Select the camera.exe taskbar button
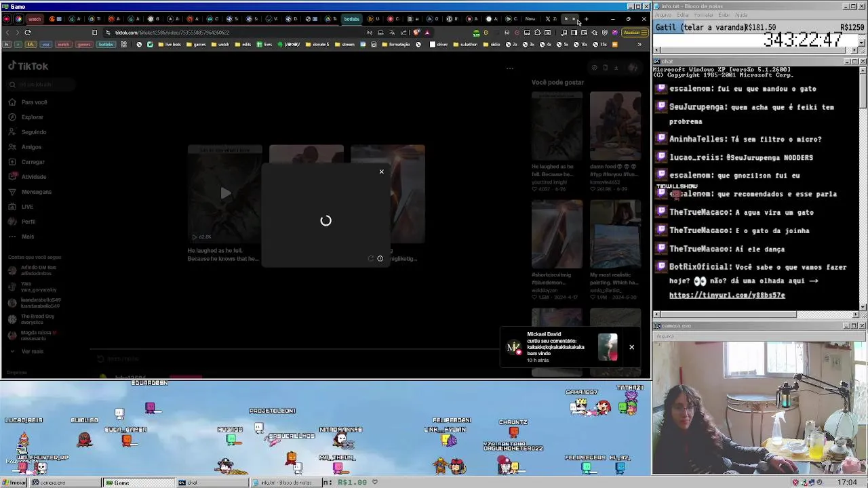The width and height of the screenshot is (868, 488). [66, 483]
